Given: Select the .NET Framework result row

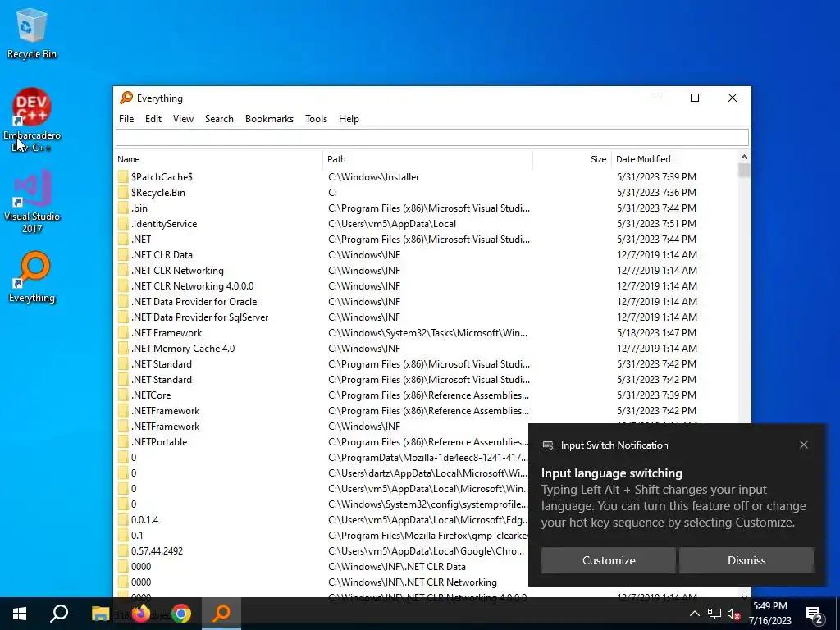Looking at the screenshot, I should pos(427,333).
